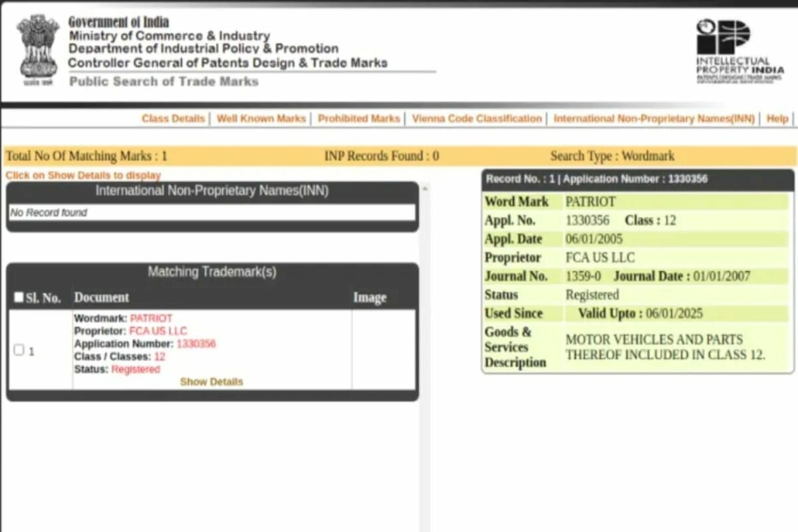Image resolution: width=798 pixels, height=532 pixels.
Task: Check the checkbox for result 1
Action: pos(19,350)
